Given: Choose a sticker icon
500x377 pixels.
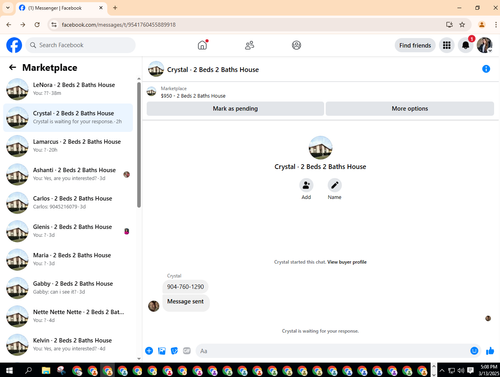Looking at the screenshot, I should (174, 351).
